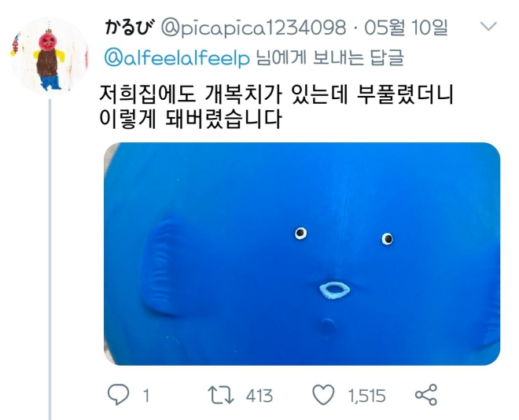Click the reply speech bubble icon
The width and height of the screenshot is (519, 420).
118,395
